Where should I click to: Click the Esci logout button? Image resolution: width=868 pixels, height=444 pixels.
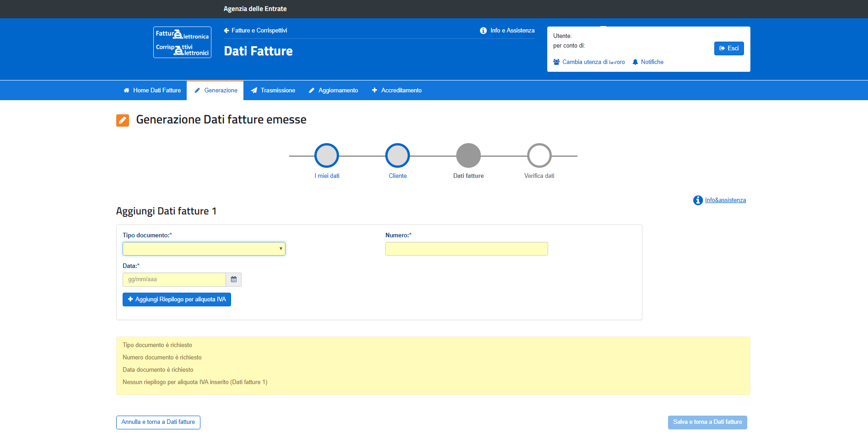[x=728, y=48]
